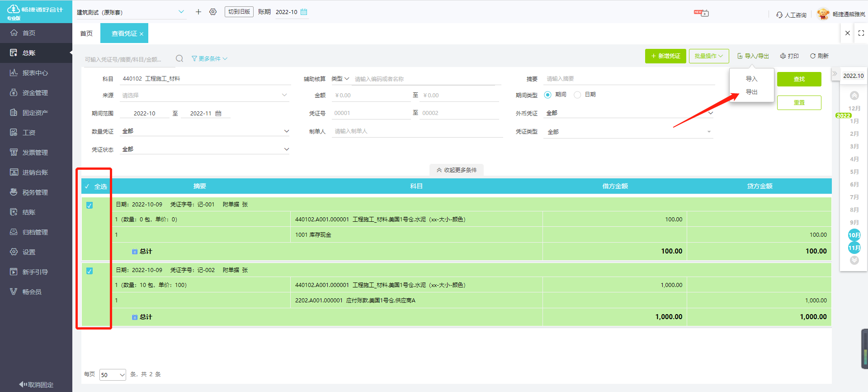Open the page size dropdown showing 50
The width and height of the screenshot is (868, 392).
pyautogui.click(x=113, y=375)
